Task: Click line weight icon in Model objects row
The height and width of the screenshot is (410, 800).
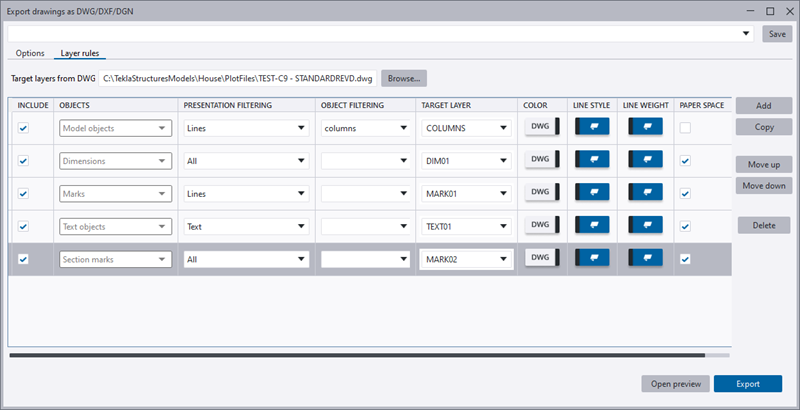Action: pyautogui.click(x=645, y=128)
